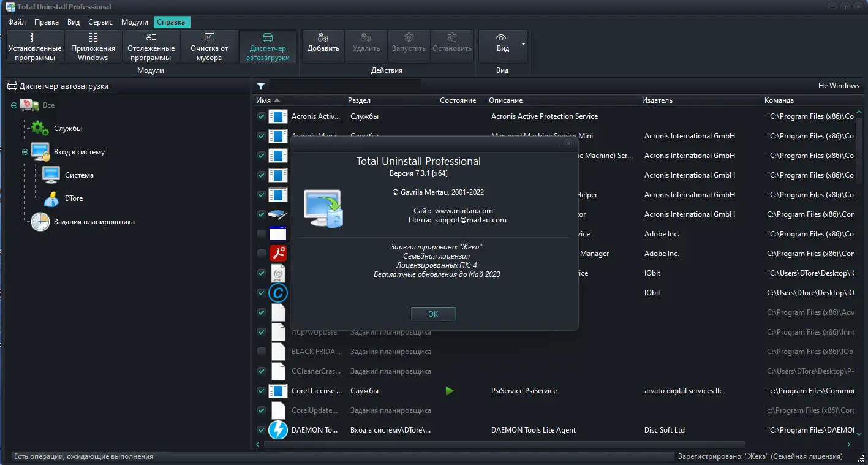Collapse the Все tree node

tap(14, 105)
